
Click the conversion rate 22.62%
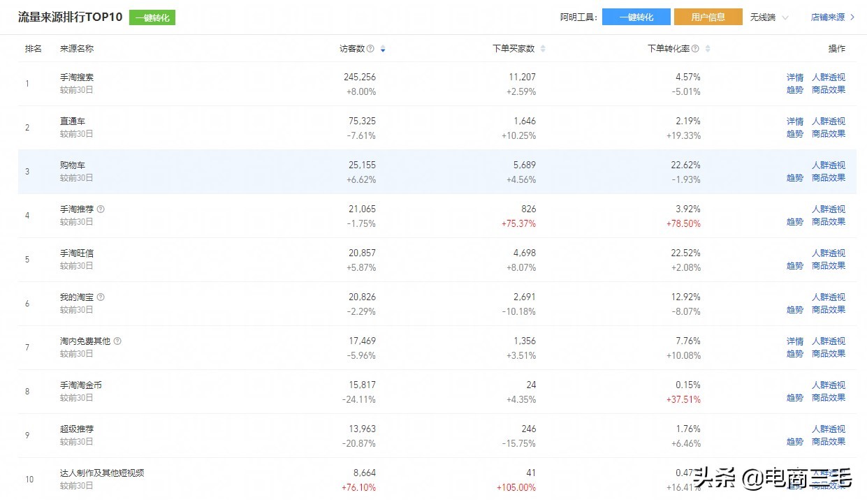pyautogui.click(x=686, y=165)
